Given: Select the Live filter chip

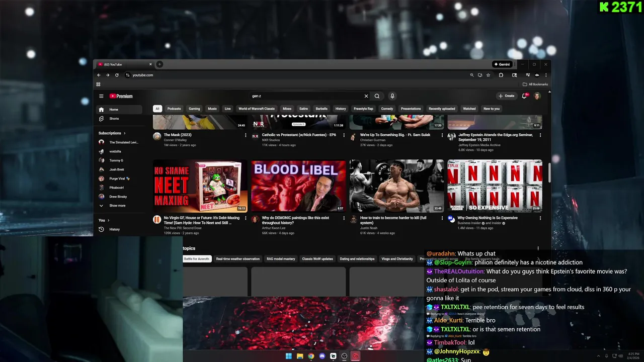Looking at the screenshot, I should (228, 109).
